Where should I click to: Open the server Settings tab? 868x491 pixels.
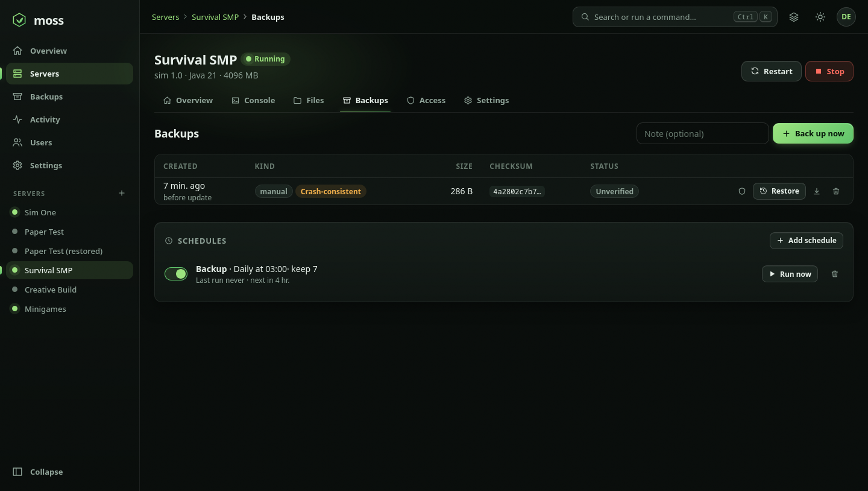click(486, 100)
